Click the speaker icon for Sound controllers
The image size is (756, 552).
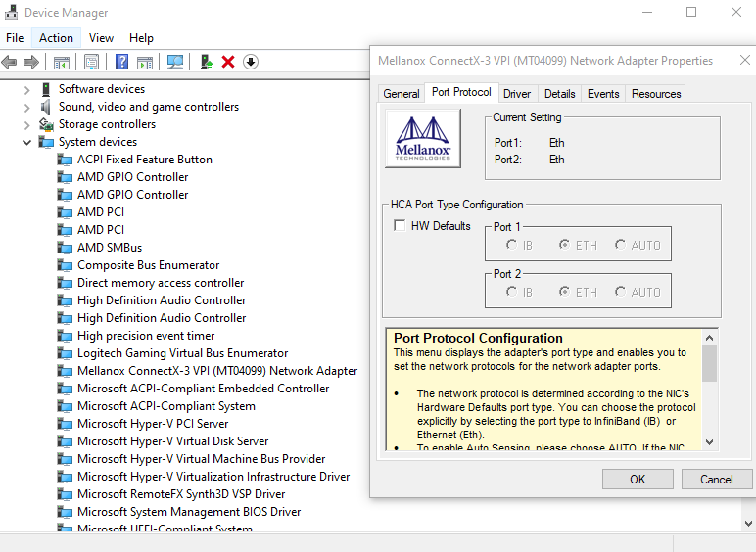(46, 107)
